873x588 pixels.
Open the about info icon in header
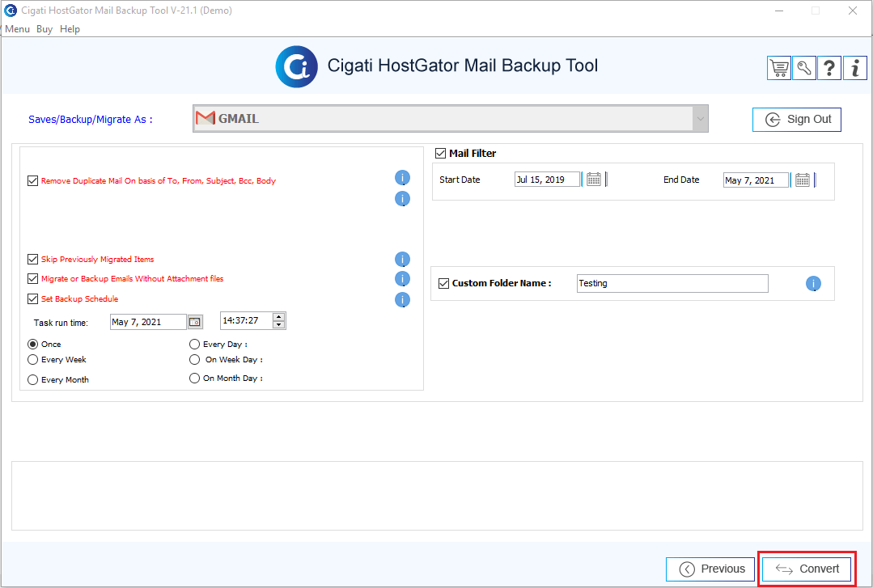click(x=855, y=68)
